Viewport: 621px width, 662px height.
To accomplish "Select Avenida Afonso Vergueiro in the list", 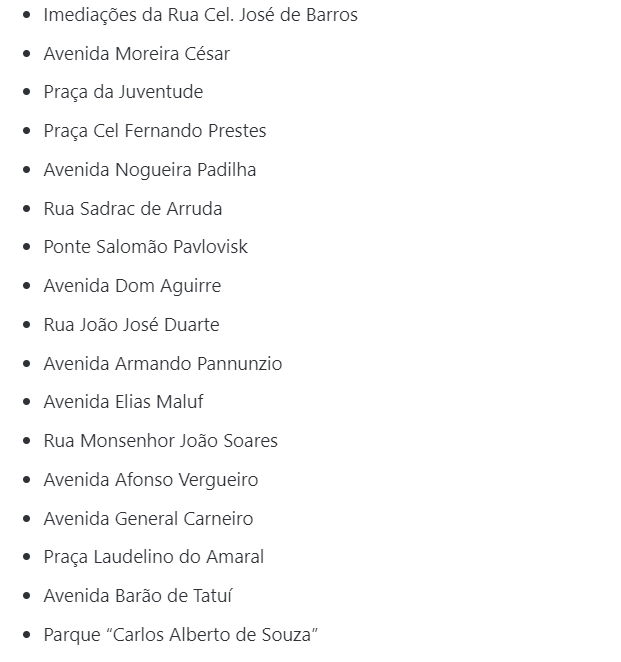I will pos(150,480).
